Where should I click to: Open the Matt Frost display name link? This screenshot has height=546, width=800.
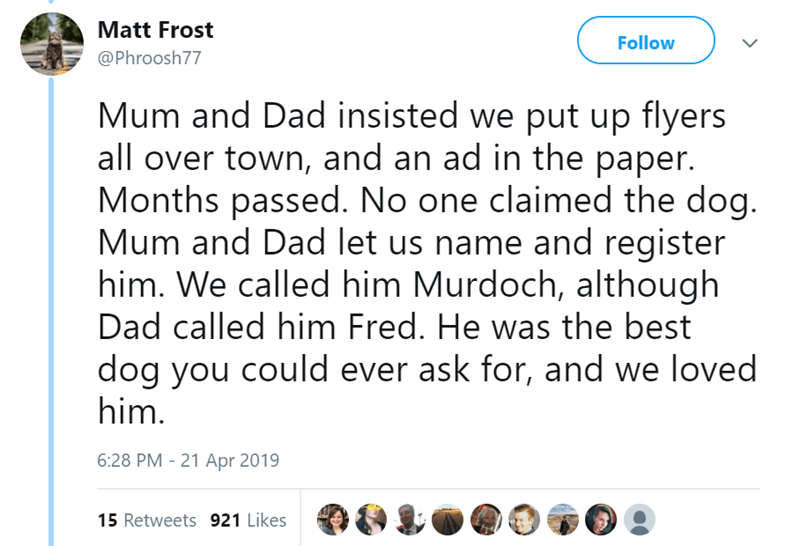(155, 30)
